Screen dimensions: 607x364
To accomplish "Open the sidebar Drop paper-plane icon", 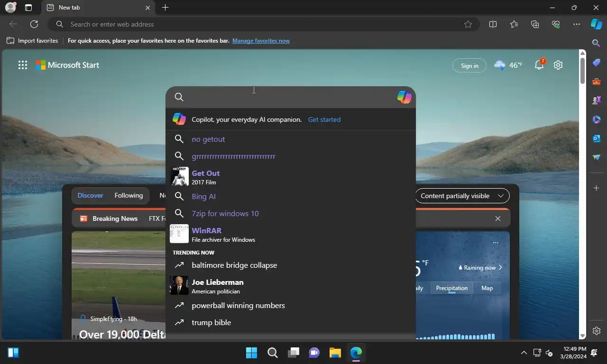I will point(597,157).
